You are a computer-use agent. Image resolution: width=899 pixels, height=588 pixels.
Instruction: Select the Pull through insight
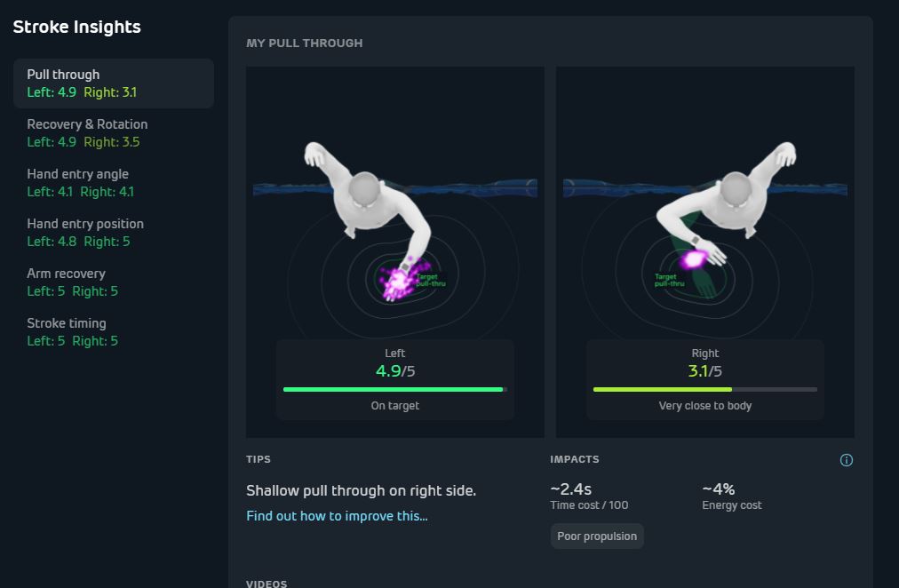pos(114,83)
